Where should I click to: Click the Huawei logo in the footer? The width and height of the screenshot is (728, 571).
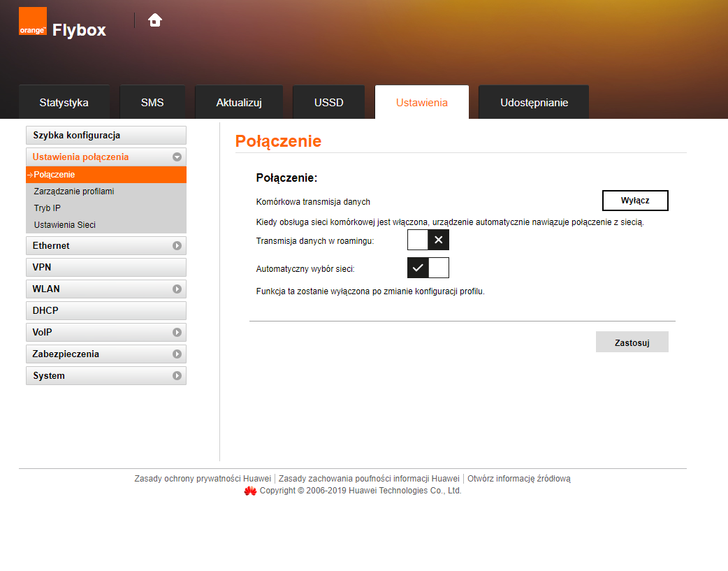[250, 491]
